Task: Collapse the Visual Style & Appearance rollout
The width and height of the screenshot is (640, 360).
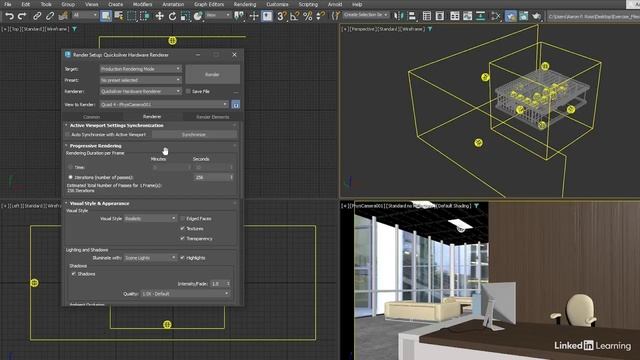Action: 99,203
